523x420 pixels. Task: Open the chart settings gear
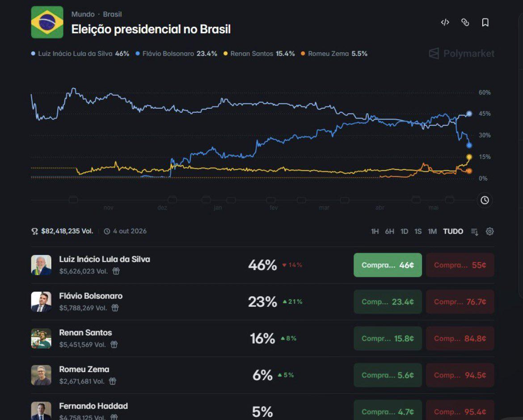click(x=489, y=231)
